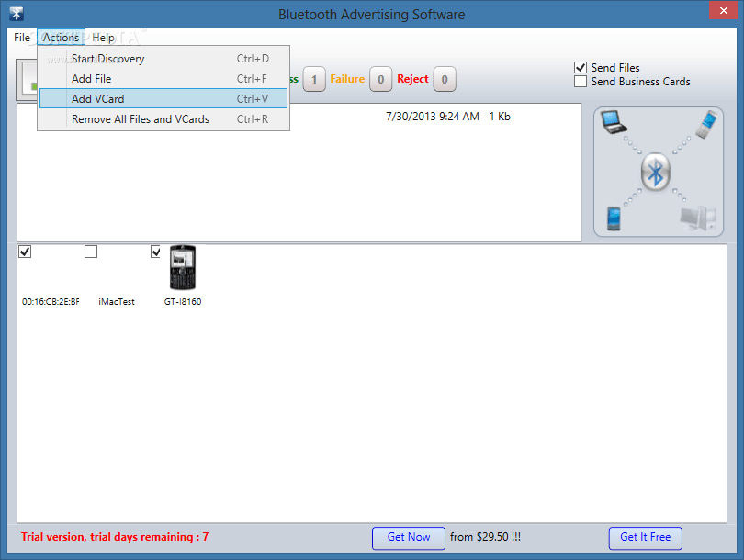Uncheck the GT-I8160 device
Image resolution: width=744 pixels, height=560 pixels.
pos(155,251)
